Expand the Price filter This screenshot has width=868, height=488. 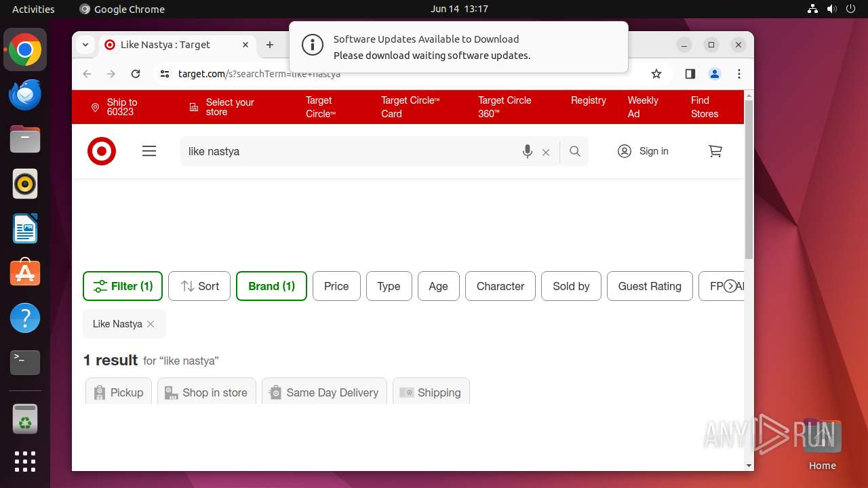(336, 286)
